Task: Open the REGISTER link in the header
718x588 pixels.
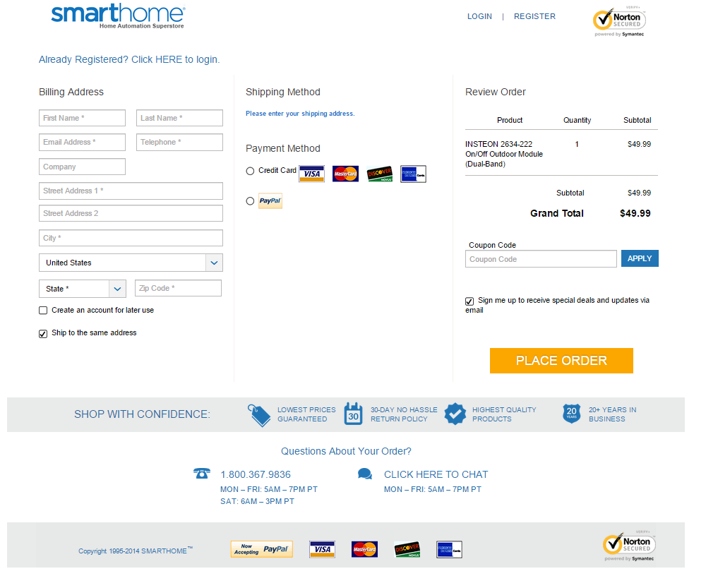Action: pyautogui.click(x=534, y=16)
